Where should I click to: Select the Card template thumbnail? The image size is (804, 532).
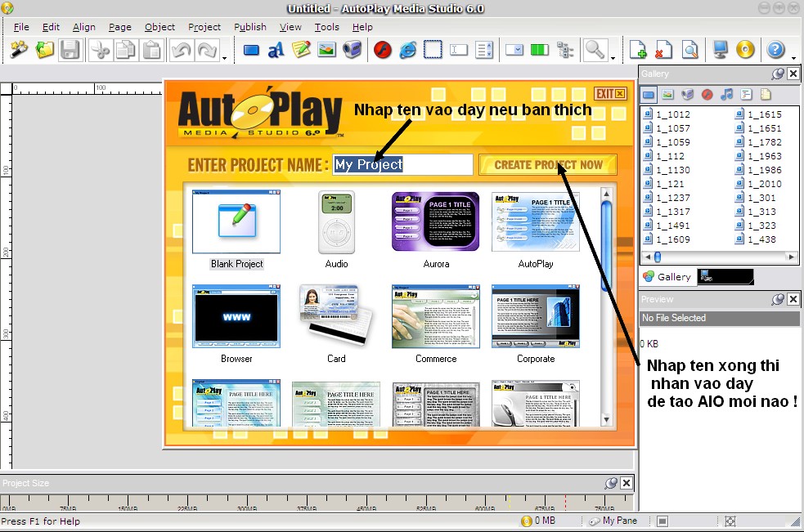click(336, 315)
